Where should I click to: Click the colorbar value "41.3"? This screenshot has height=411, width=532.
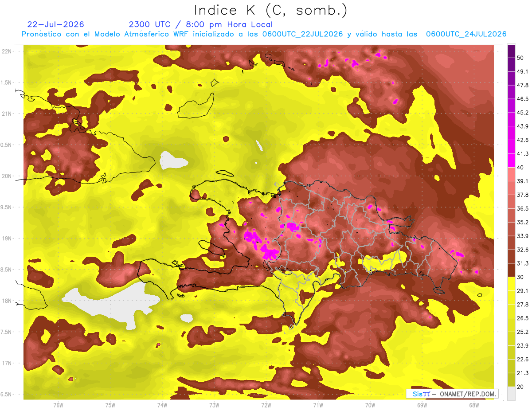pos(522,154)
